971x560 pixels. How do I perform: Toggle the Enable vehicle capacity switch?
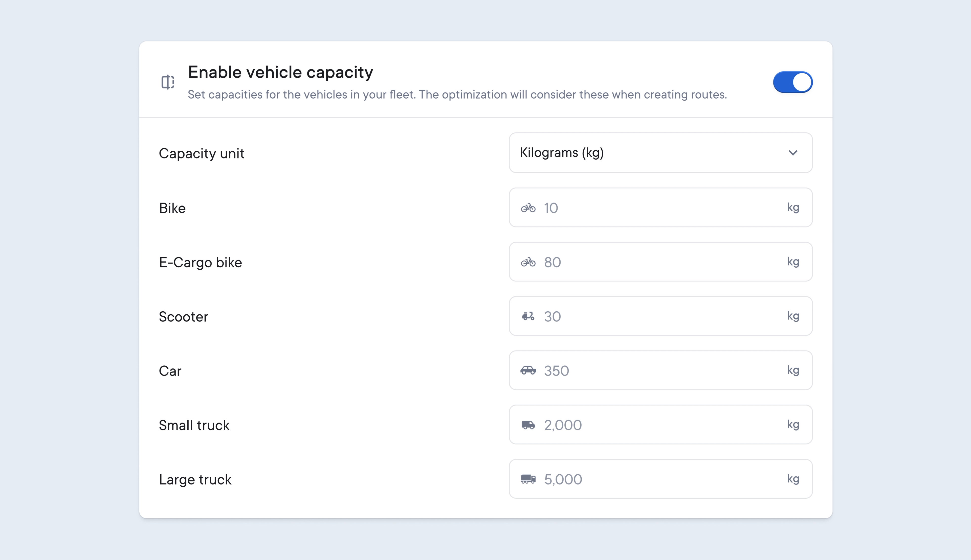[792, 82]
